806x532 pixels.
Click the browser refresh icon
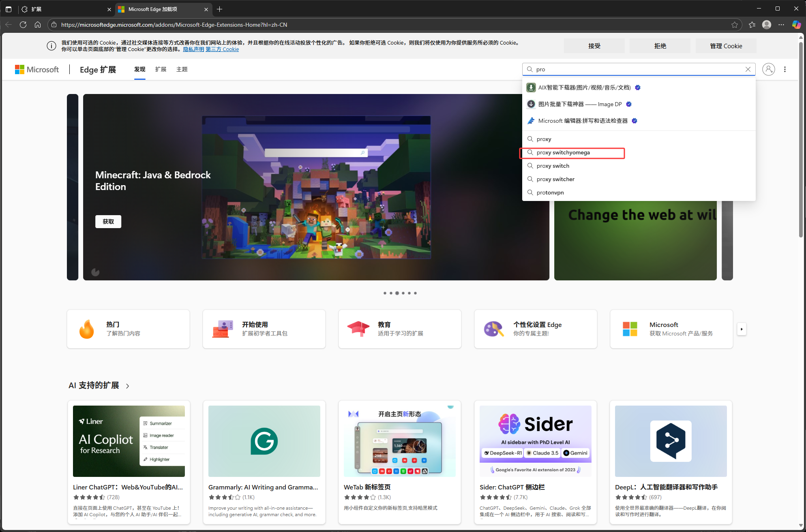pyautogui.click(x=23, y=25)
